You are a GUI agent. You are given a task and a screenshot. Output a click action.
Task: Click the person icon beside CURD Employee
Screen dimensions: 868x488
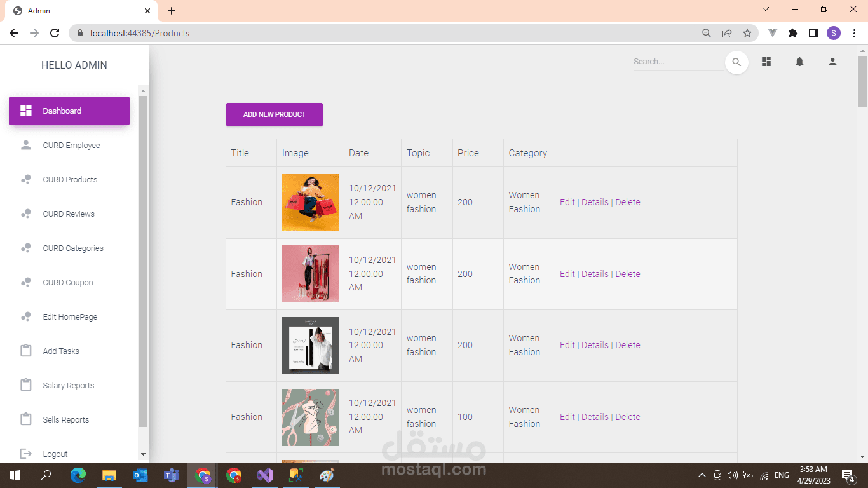26,145
